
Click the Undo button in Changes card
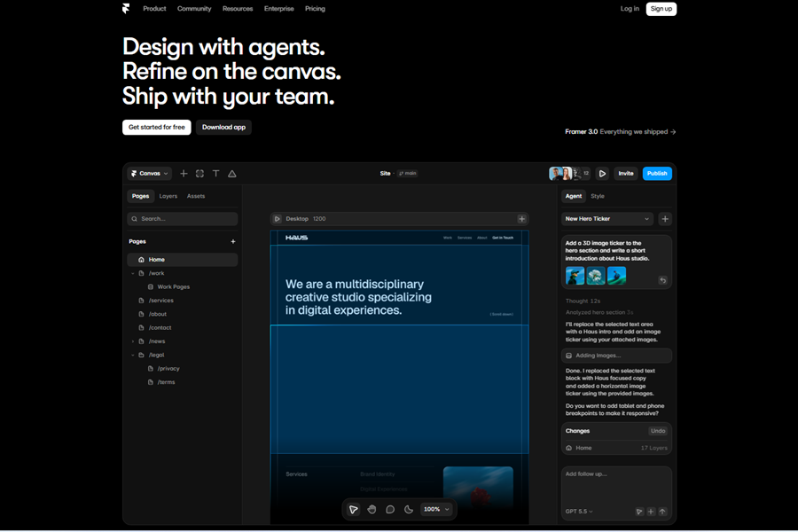[658, 431]
